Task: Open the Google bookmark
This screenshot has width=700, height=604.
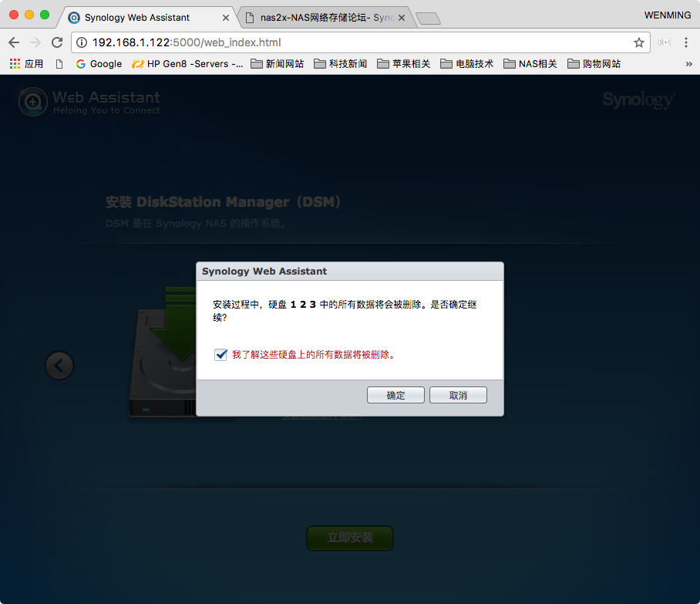Action: [99, 64]
